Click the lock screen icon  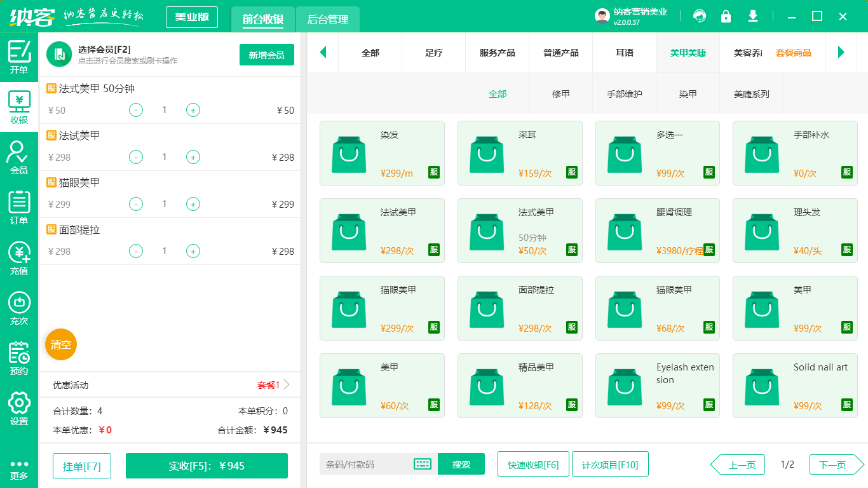point(726,16)
